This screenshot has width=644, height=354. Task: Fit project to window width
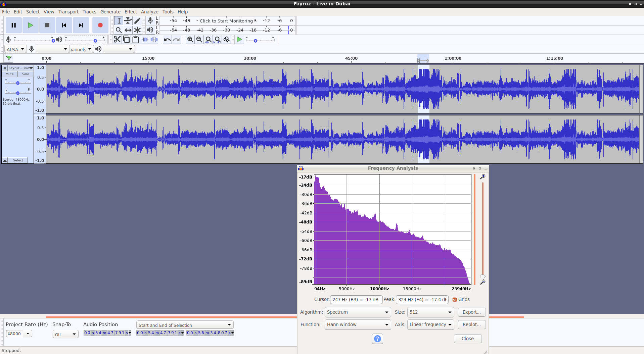tap(217, 40)
